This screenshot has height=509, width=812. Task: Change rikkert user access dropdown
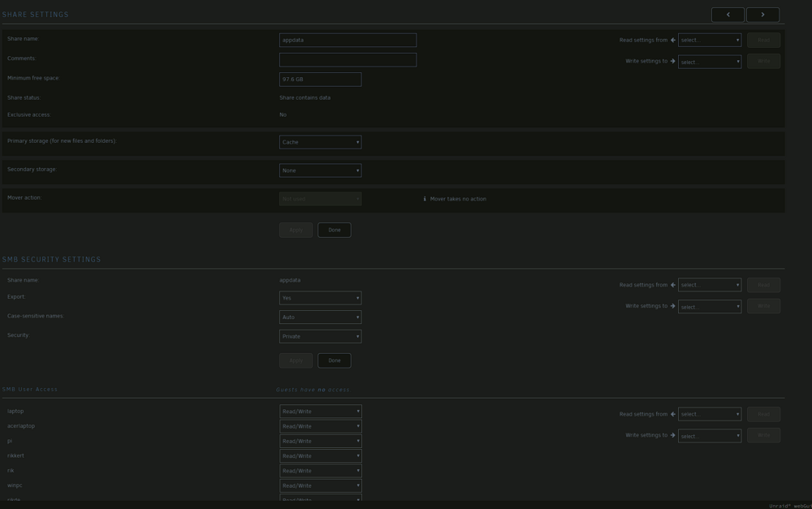pyautogui.click(x=320, y=455)
